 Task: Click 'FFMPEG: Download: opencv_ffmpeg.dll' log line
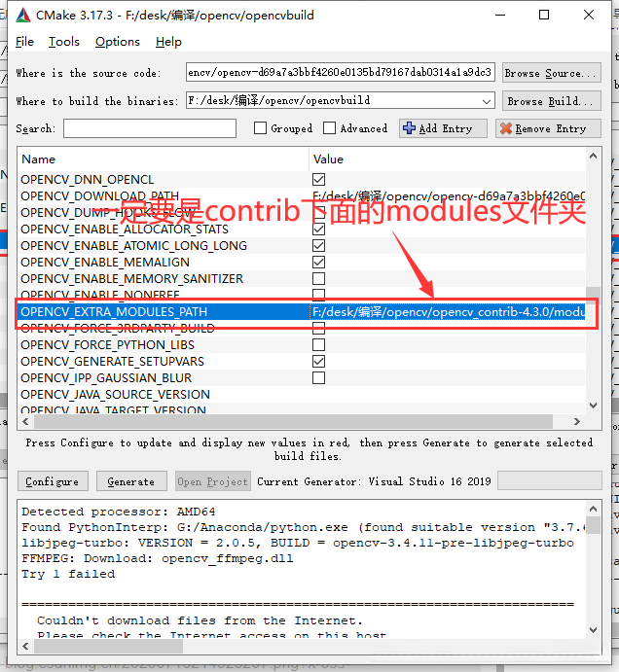click(158, 558)
